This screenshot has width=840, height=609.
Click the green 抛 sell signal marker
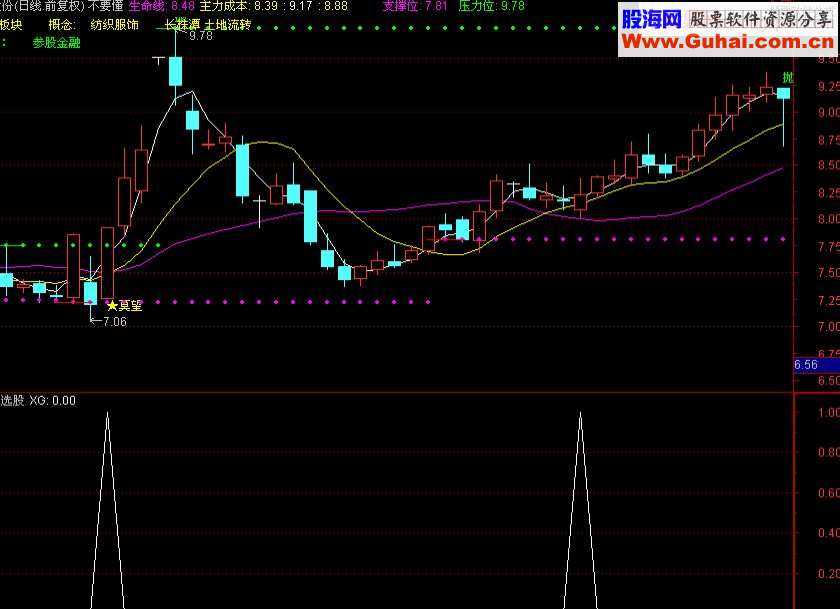[x=788, y=77]
